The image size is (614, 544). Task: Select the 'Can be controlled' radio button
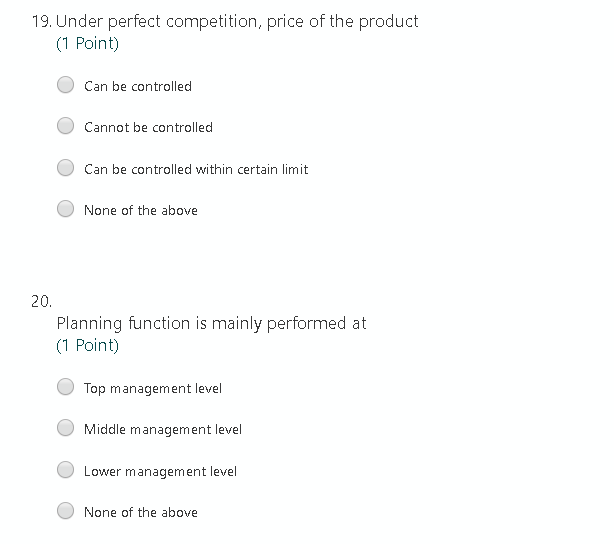(65, 85)
